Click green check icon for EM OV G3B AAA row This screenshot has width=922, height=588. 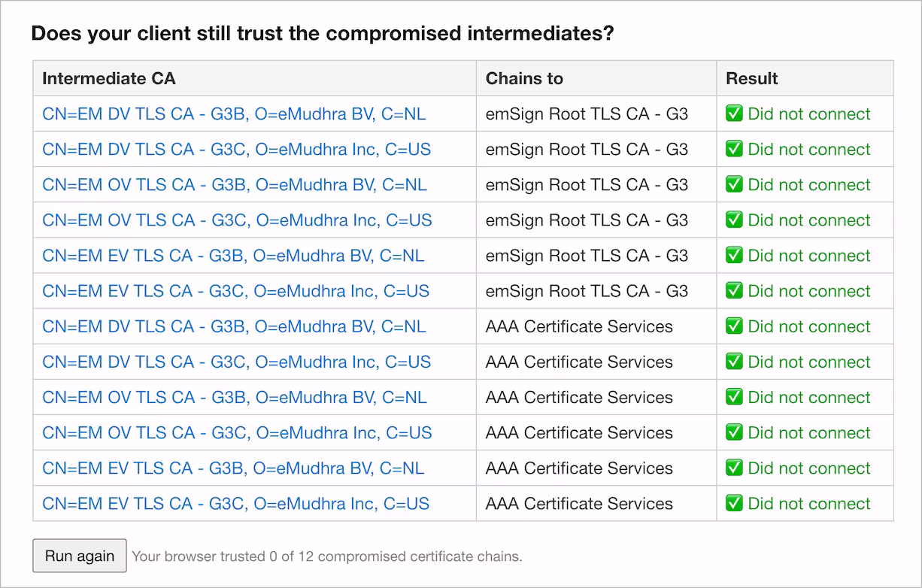734,396
